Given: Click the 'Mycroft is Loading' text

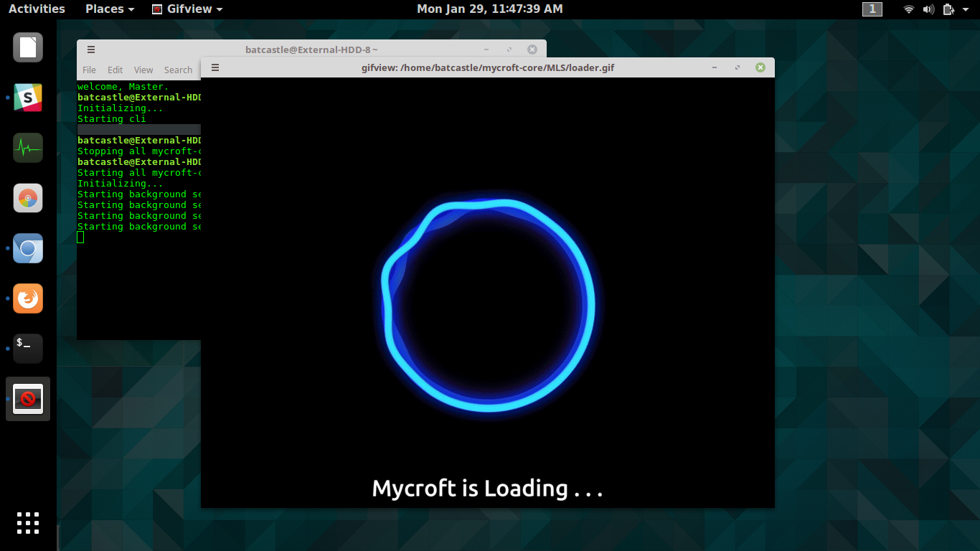Looking at the screenshot, I should pos(487,489).
